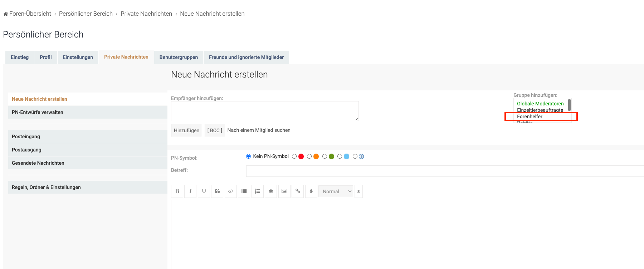Insert a quote block
Image resolution: width=644 pixels, height=269 pixels.
point(217,191)
